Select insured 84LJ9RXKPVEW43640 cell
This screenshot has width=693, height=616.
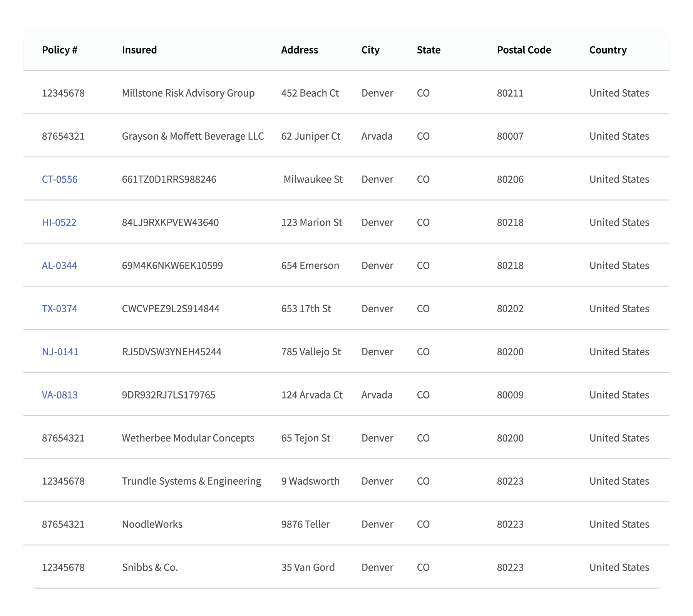coord(170,222)
